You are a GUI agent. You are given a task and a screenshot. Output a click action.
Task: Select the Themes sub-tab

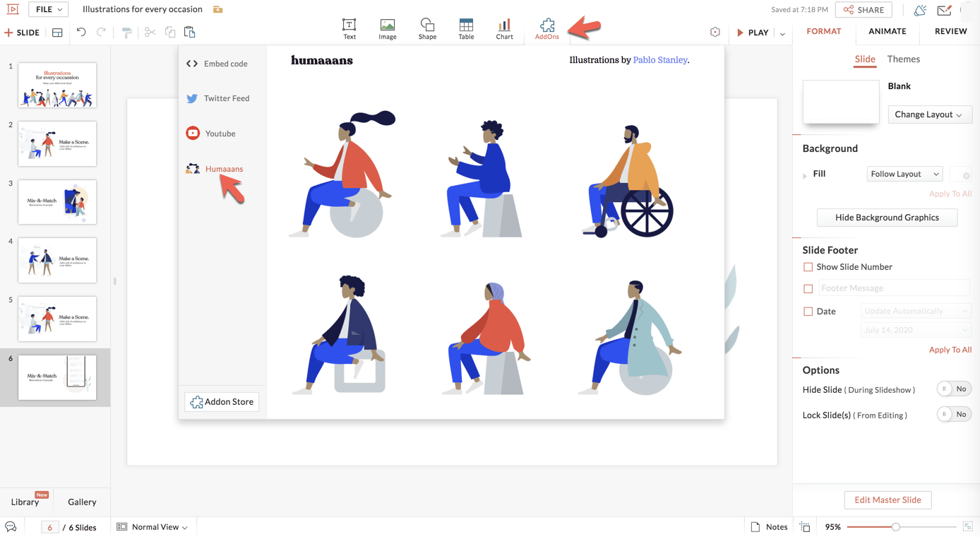tap(903, 59)
